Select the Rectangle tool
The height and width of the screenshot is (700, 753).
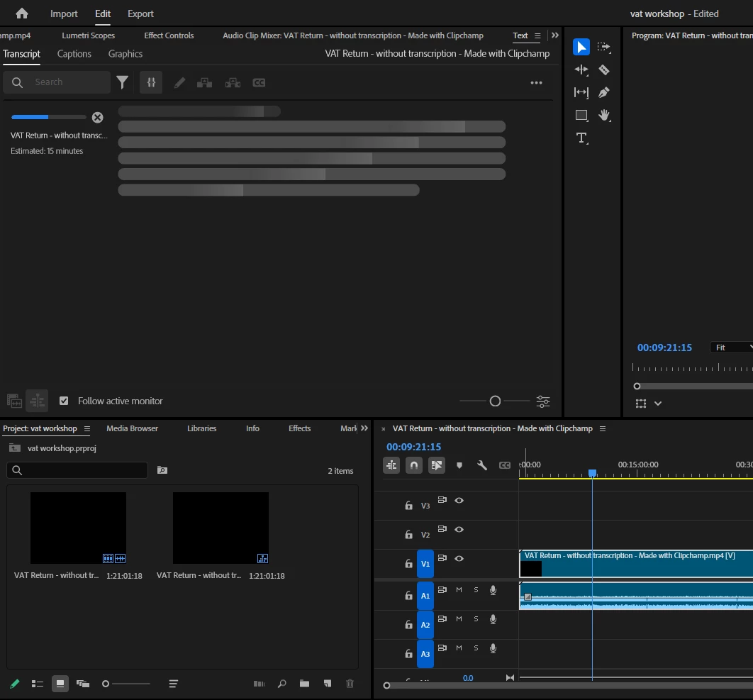[581, 116]
